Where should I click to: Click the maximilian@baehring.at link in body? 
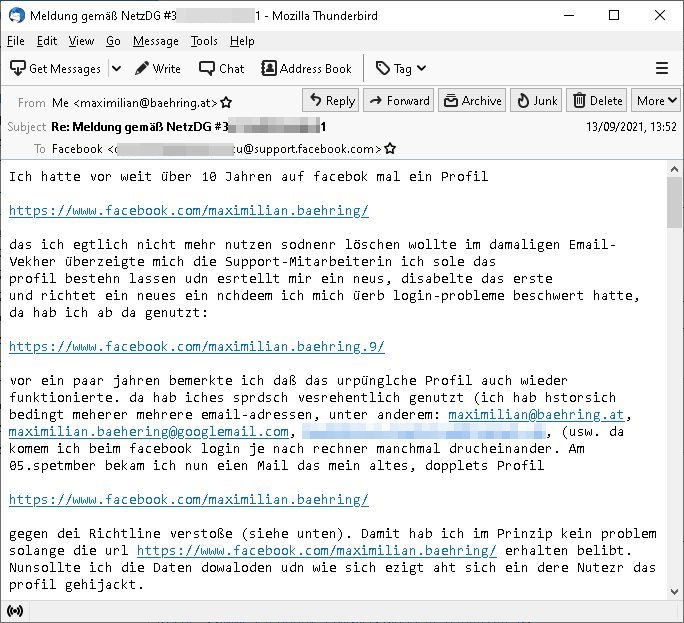tap(537, 414)
